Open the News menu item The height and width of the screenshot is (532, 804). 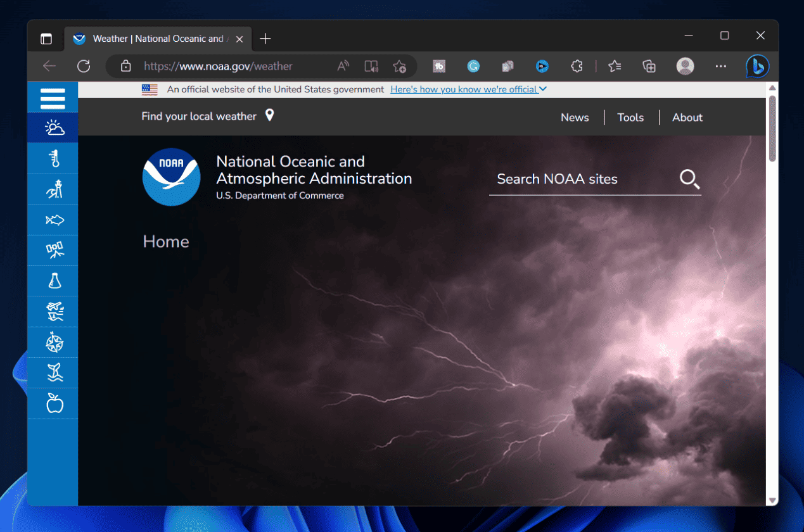pyautogui.click(x=575, y=117)
